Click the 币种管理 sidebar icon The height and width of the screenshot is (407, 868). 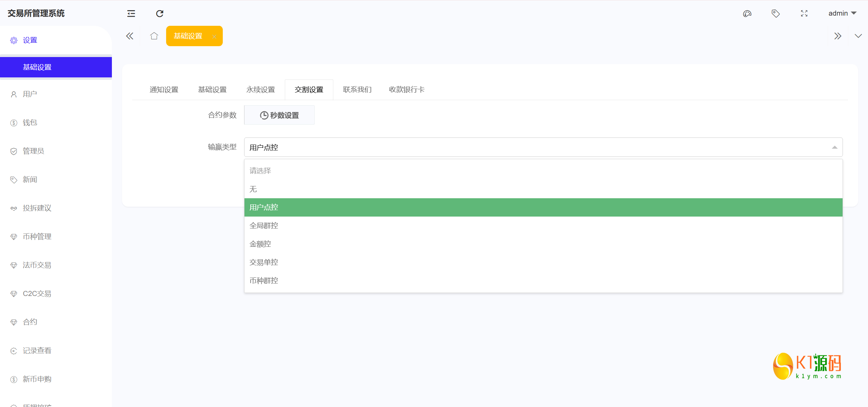[x=14, y=237]
